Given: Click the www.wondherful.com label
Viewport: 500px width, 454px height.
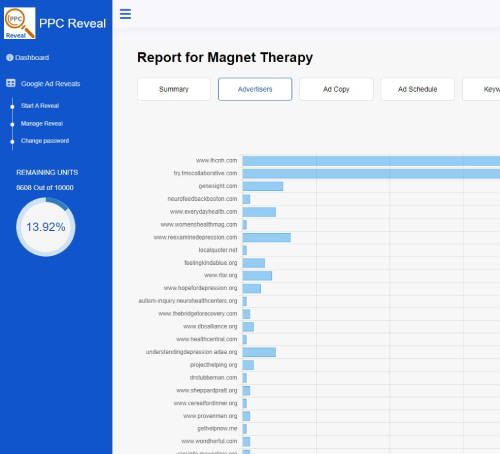Looking at the screenshot, I should (x=209, y=441).
